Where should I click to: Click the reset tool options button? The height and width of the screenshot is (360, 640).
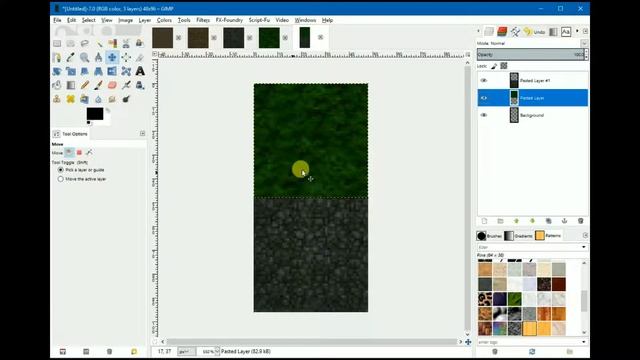pos(134,351)
